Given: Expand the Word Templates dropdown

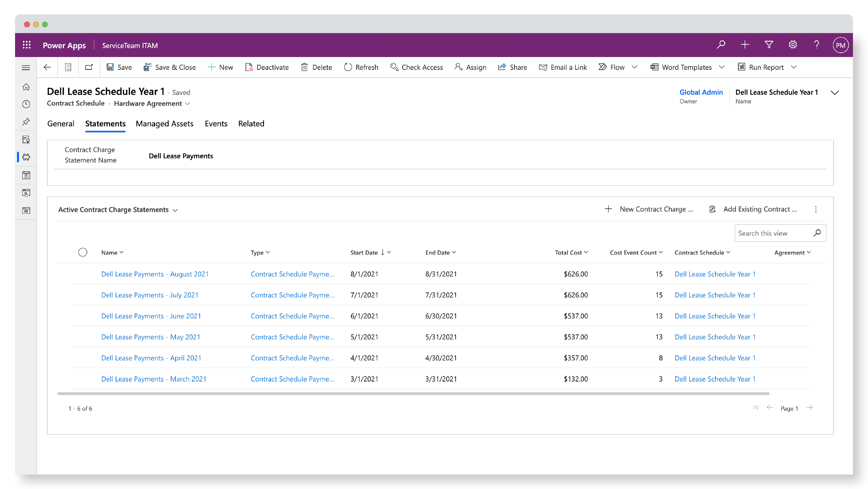Looking at the screenshot, I should point(722,67).
